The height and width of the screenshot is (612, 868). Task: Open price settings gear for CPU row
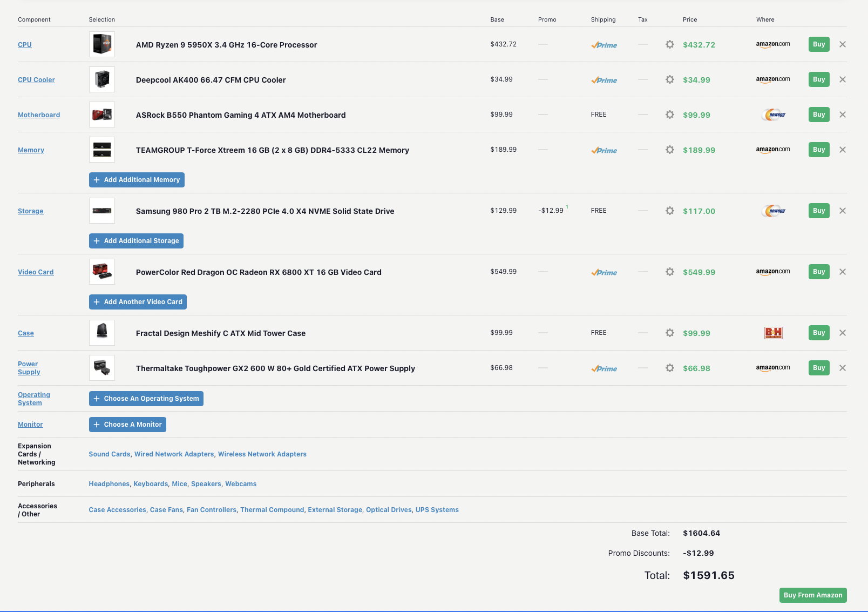670,44
